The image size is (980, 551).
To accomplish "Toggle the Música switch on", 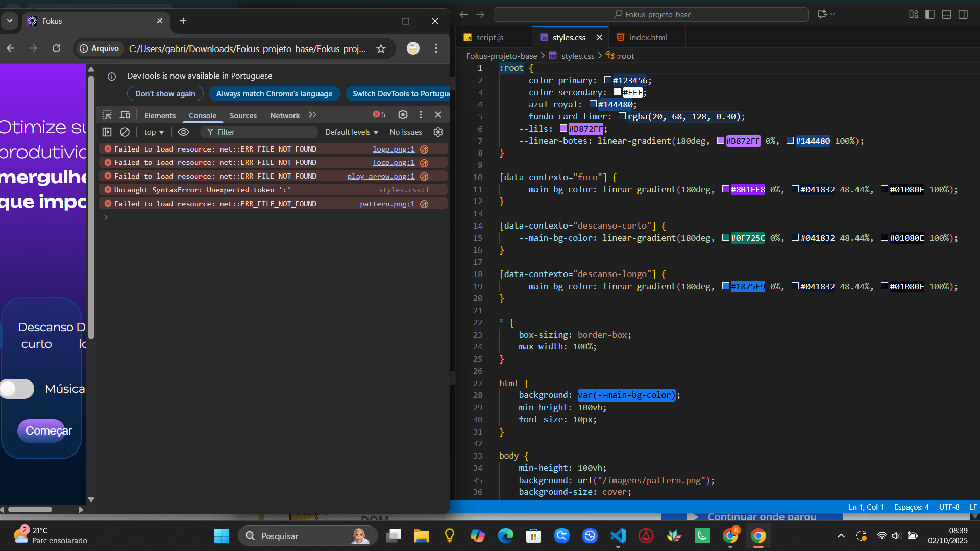I will pyautogui.click(x=17, y=389).
